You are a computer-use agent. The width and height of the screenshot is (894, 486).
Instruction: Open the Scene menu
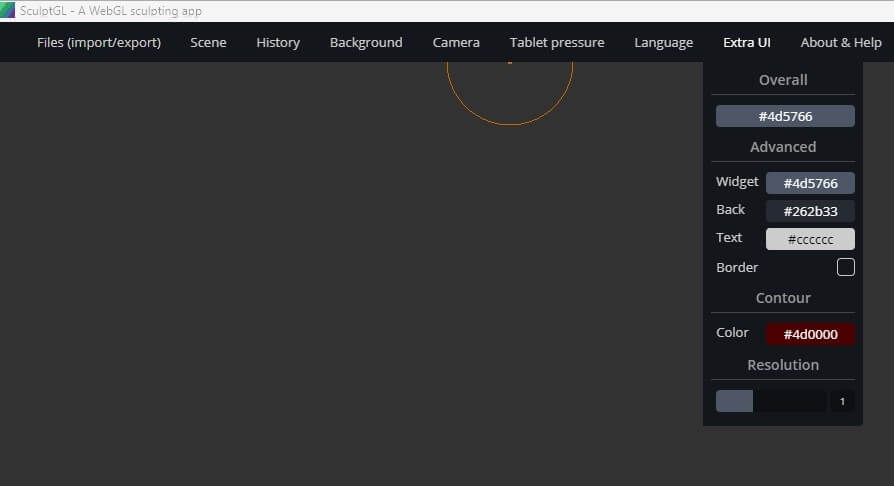point(208,43)
